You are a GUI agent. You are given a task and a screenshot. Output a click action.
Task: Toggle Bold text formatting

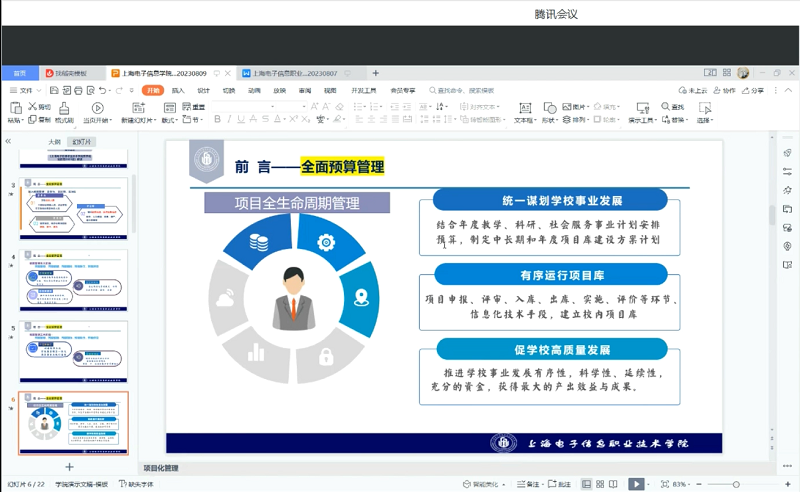217,120
